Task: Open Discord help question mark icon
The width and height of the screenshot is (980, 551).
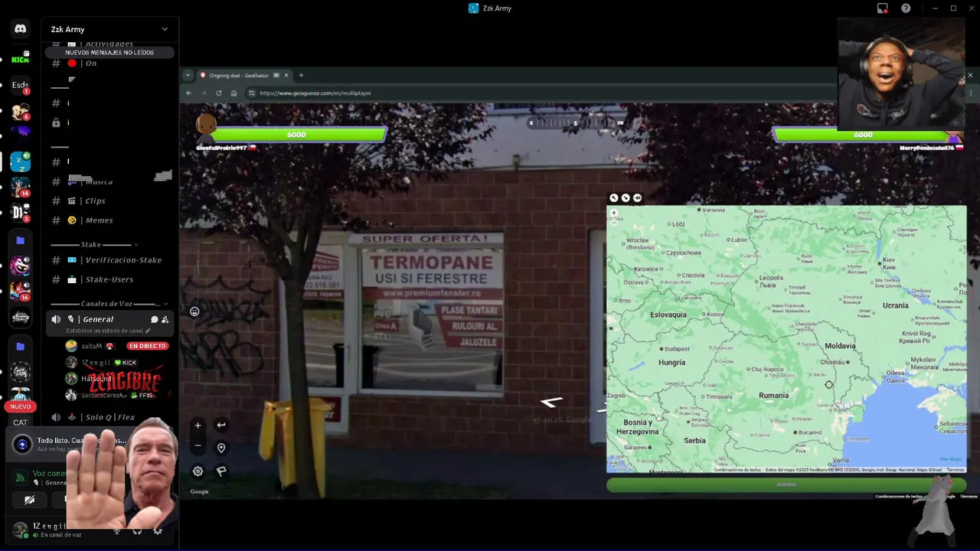Action: tap(906, 8)
